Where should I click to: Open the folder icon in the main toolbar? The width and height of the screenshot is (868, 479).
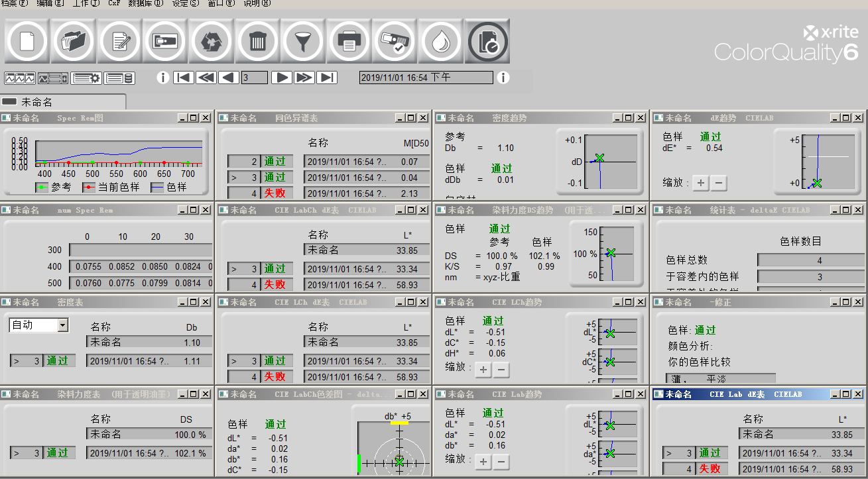[73, 41]
